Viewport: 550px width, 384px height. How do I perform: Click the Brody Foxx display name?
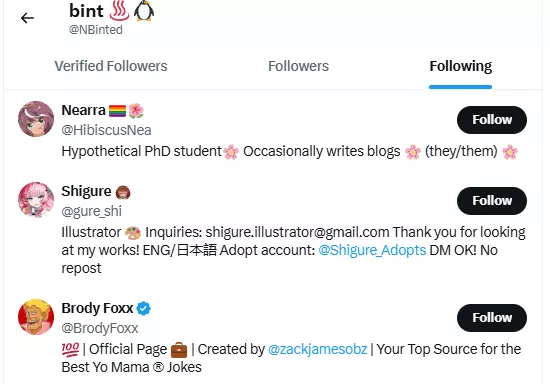[97, 308]
